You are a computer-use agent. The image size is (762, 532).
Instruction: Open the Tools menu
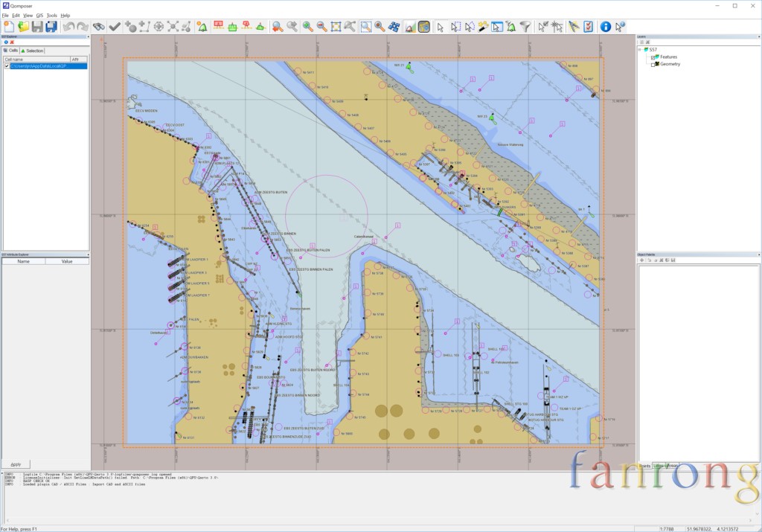pyautogui.click(x=51, y=16)
